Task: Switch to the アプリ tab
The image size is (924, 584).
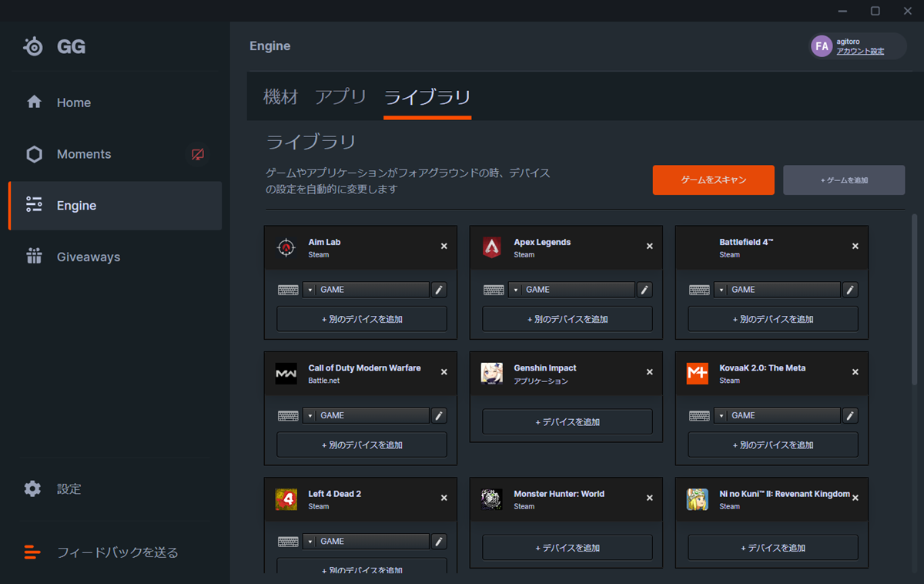Action: [340, 97]
